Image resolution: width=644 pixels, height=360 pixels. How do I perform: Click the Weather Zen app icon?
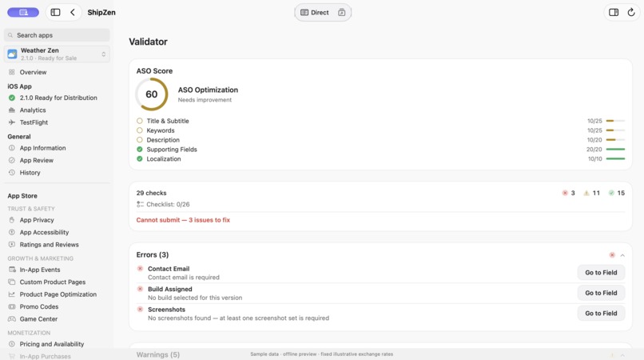pyautogui.click(x=12, y=54)
